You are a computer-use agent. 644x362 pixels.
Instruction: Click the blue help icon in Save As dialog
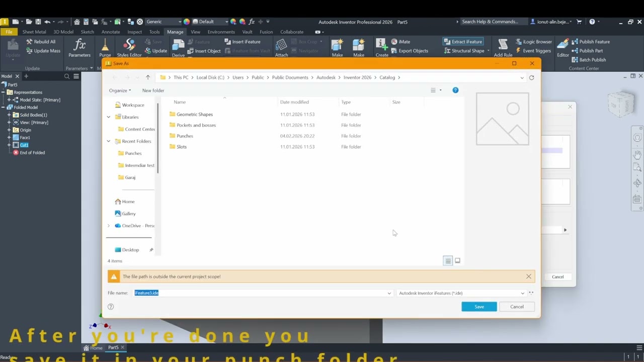point(455,90)
